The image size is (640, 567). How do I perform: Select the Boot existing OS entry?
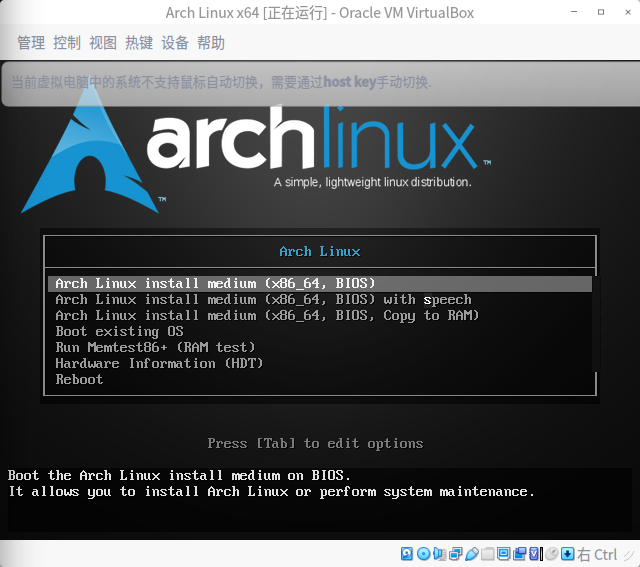[x=320, y=331]
